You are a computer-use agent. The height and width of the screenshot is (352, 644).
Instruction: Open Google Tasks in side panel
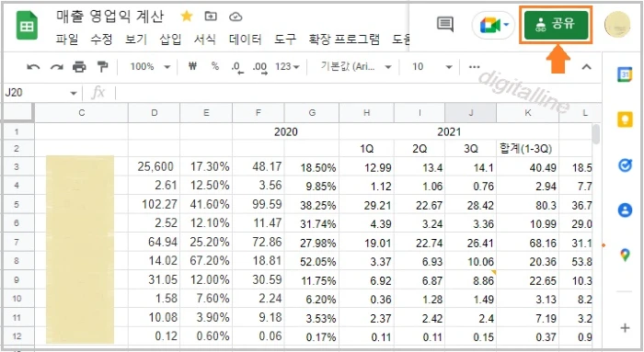625,165
